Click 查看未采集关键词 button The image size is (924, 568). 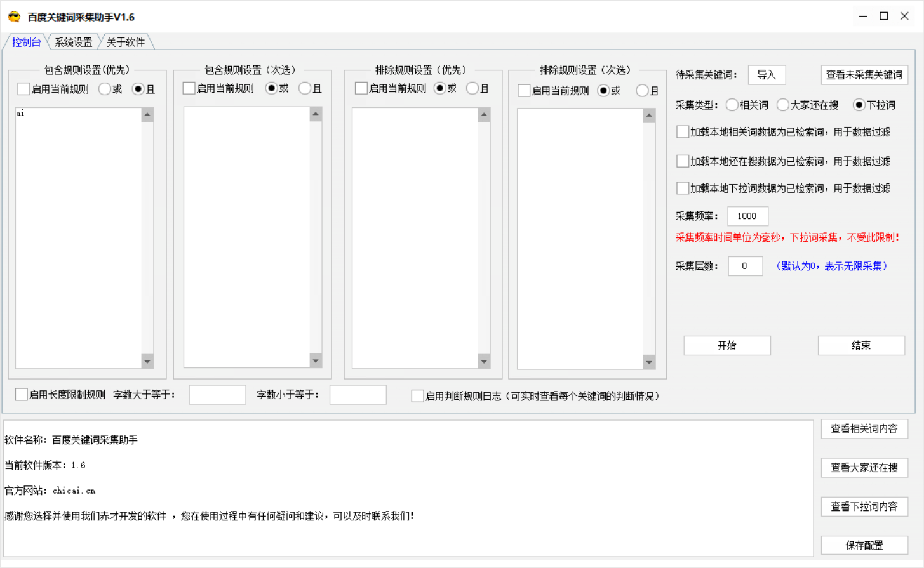click(x=864, y=75)
